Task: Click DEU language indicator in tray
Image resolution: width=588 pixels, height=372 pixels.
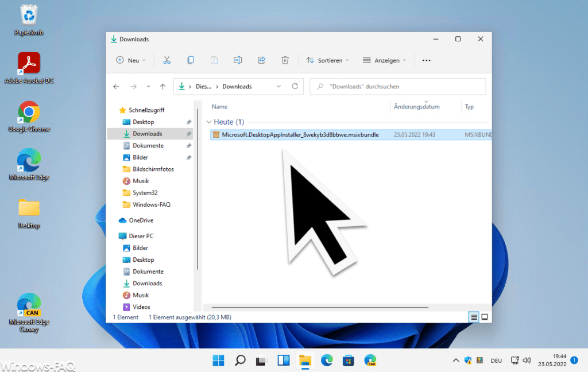Action: 496,361
